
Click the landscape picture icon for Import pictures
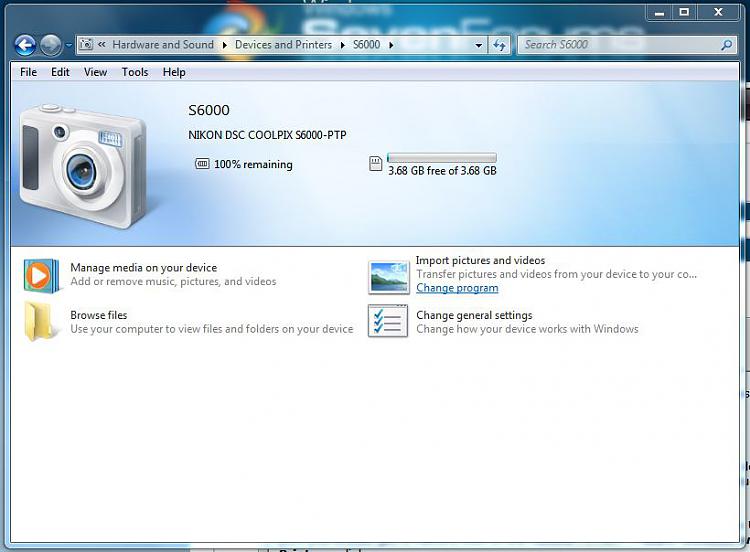coord(388,277)
